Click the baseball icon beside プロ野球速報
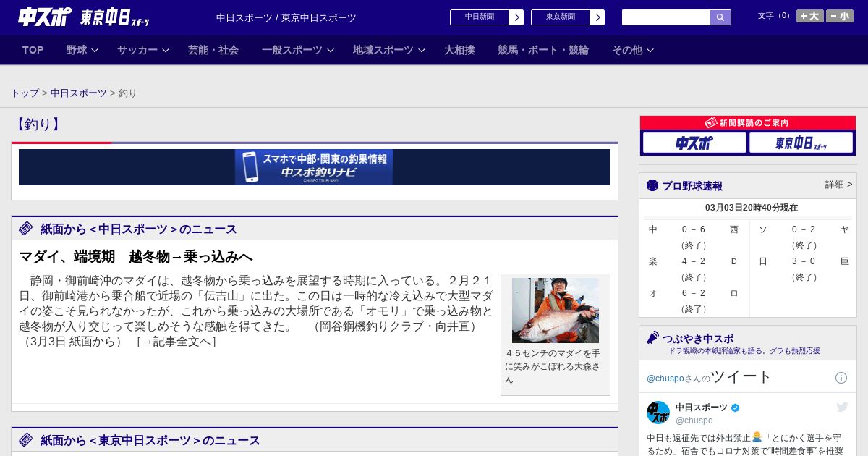Viewport: 868px width, 456px height. (652, 185)
